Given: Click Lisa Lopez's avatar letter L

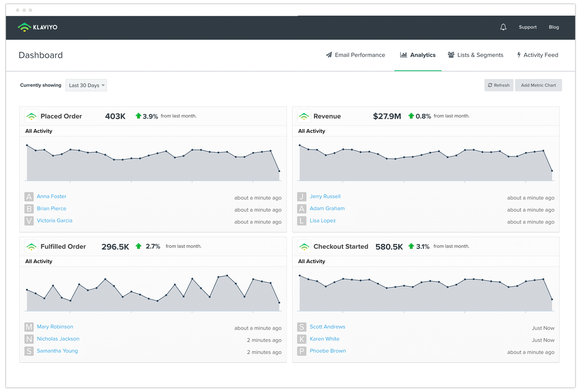Looking at the screenshot, I should point(302,221).
